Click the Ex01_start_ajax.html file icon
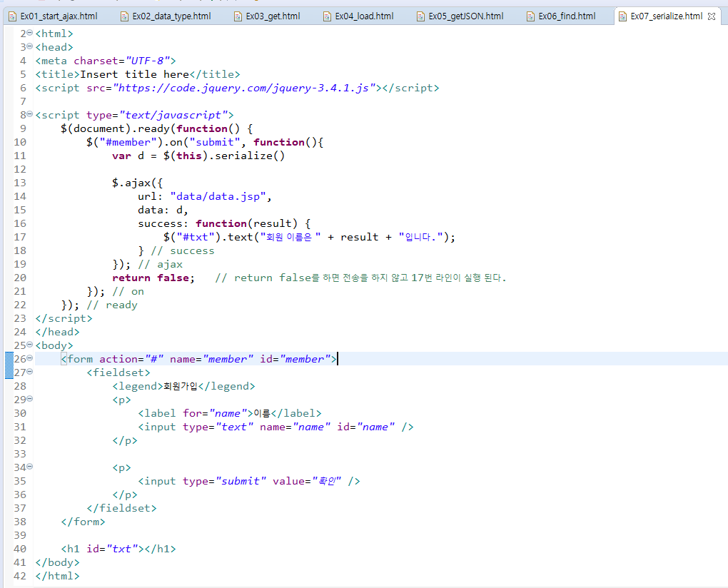728x588 pixels. 13,16
